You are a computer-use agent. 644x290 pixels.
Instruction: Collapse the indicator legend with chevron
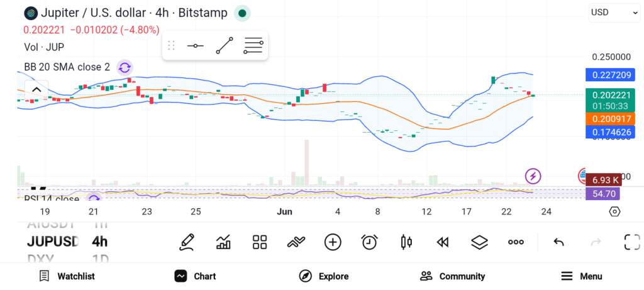pyautogui.click(x=36, y=90)
